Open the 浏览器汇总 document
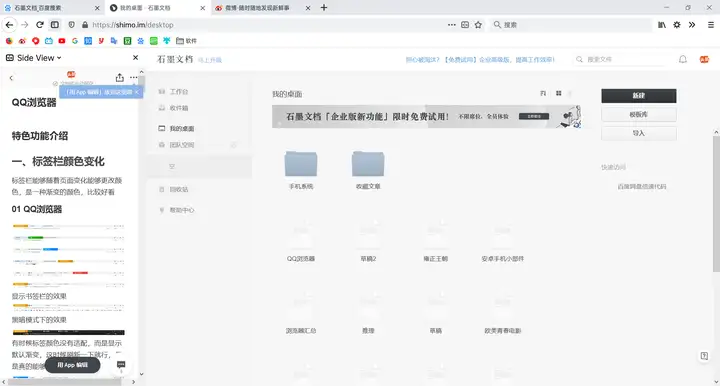The width and height of the screenshot is (720, 386). (x=301, y=313)
